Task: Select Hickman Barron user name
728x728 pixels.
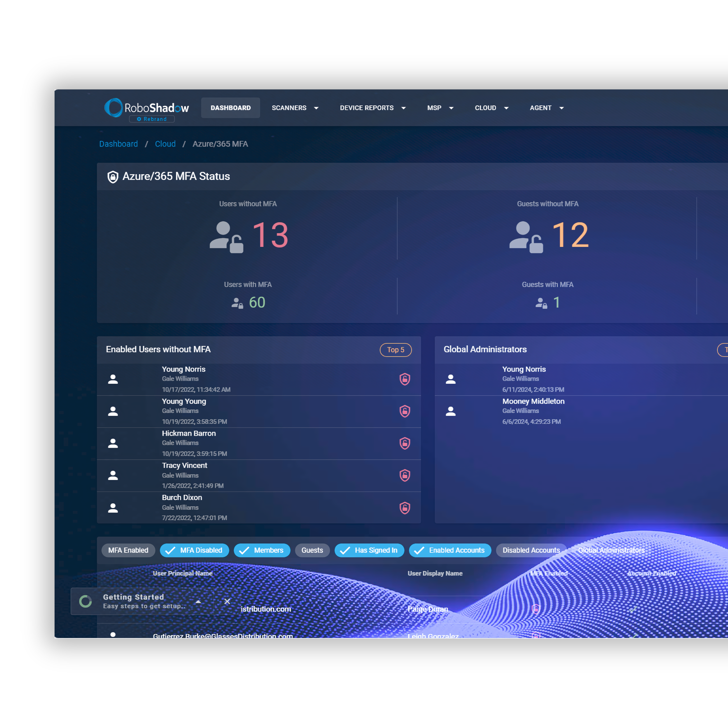Action: coord(189,433)
